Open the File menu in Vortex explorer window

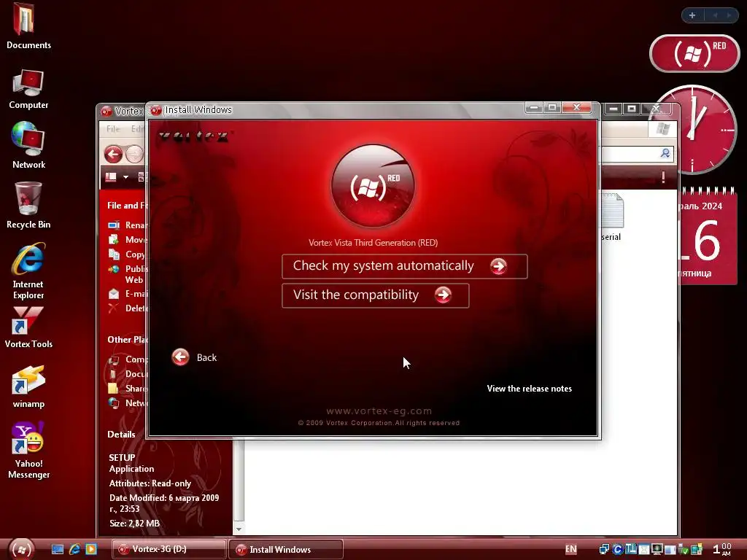(113, 129)
